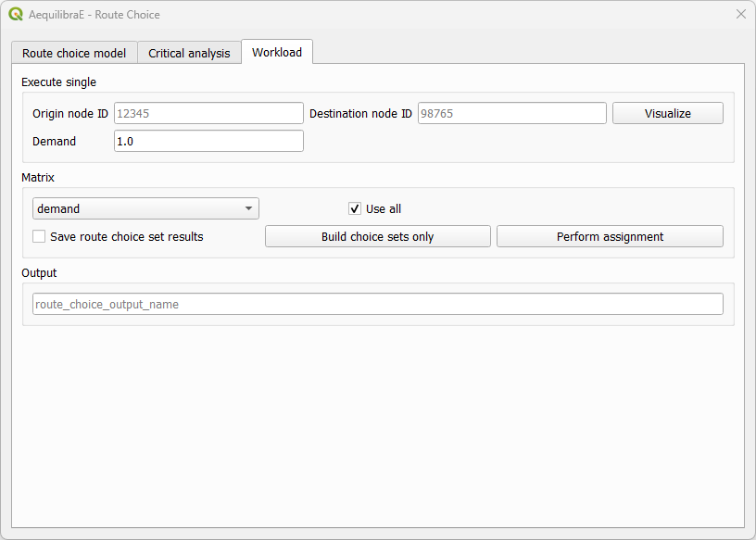The image size is (756, 540).
Task: Run Perform assignment
Action: 610,236
